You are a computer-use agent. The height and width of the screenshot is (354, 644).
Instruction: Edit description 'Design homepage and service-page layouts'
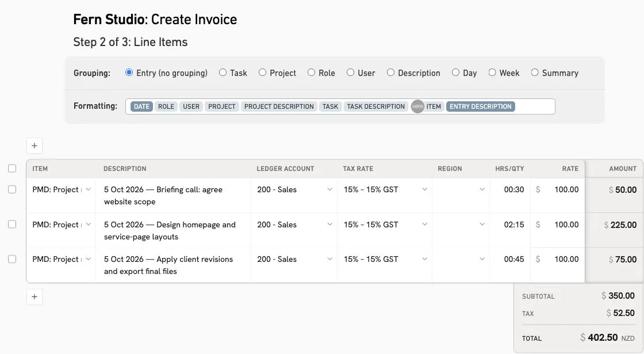[173, 230]
